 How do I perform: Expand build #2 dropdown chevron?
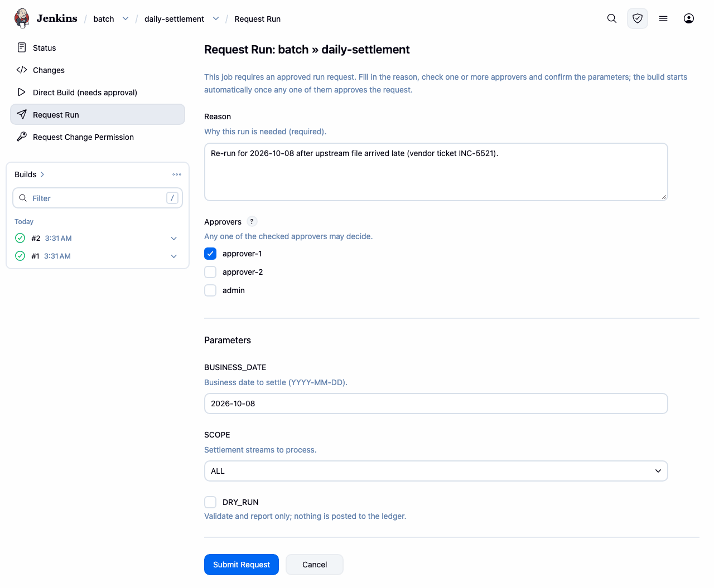point(174,239)
